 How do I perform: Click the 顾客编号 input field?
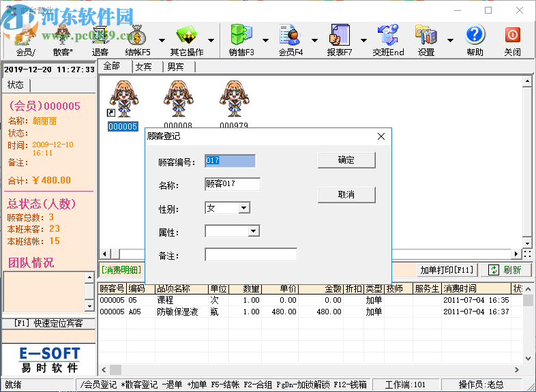(230, 161)
